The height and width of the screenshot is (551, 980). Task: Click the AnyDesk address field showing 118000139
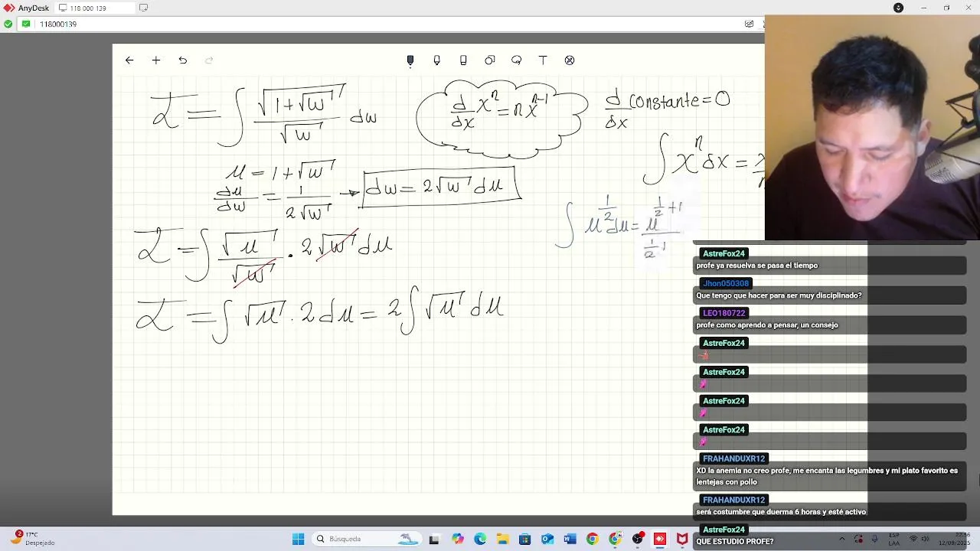[x=383, y=24]
